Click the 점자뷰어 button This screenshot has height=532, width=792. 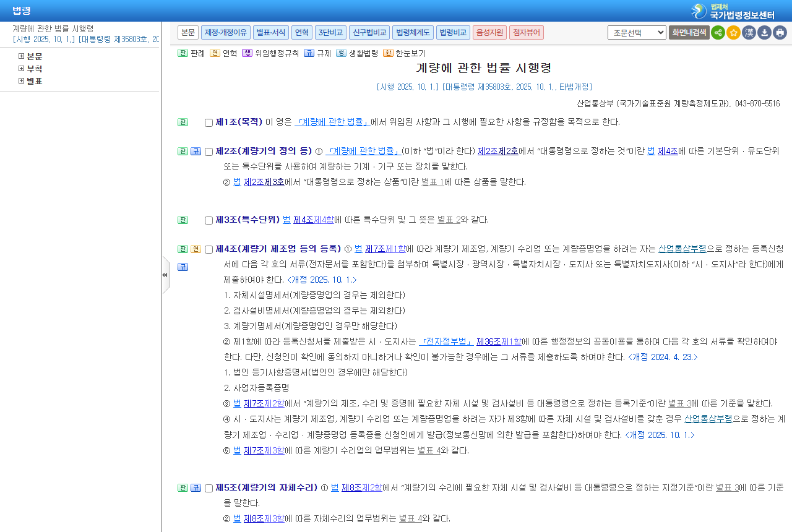527,32
